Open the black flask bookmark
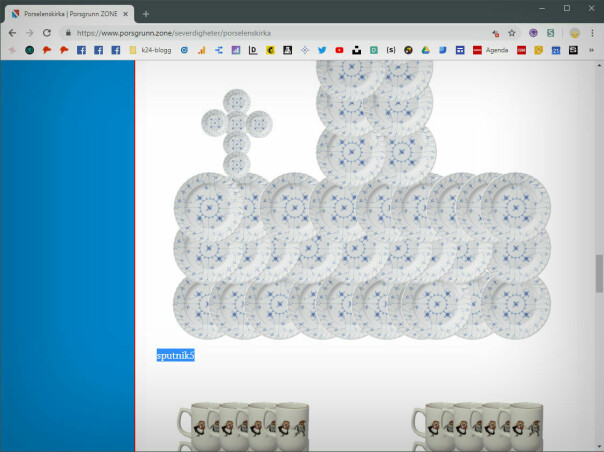This screenshot has height=452, width=604. [287, 50]
